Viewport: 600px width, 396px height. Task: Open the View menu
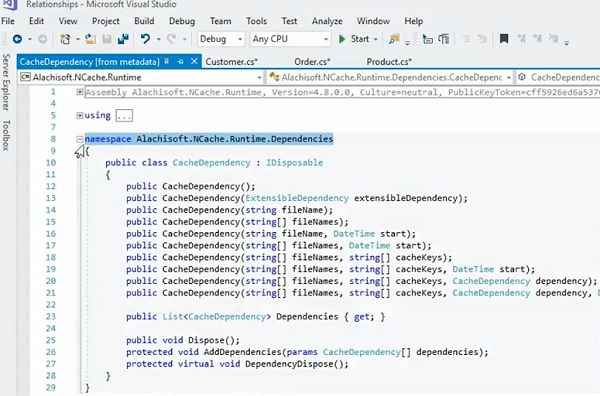[x=68, y=21]
